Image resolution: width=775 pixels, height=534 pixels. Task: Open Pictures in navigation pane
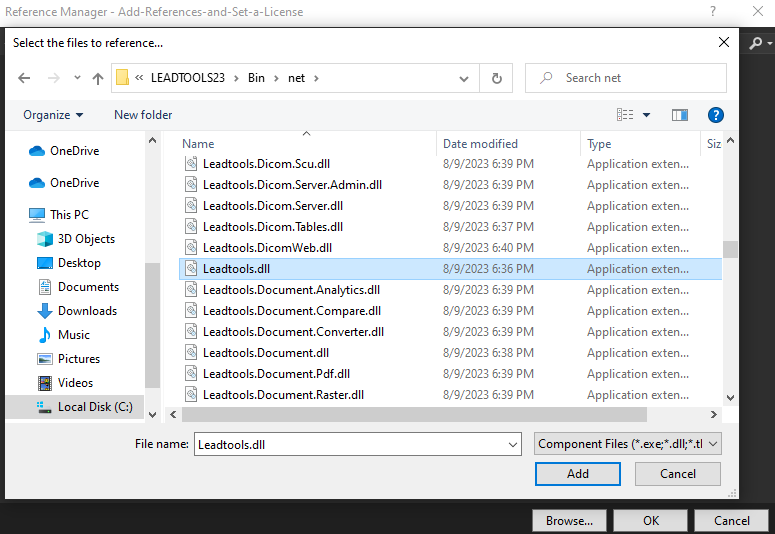(x=68, y=358)
